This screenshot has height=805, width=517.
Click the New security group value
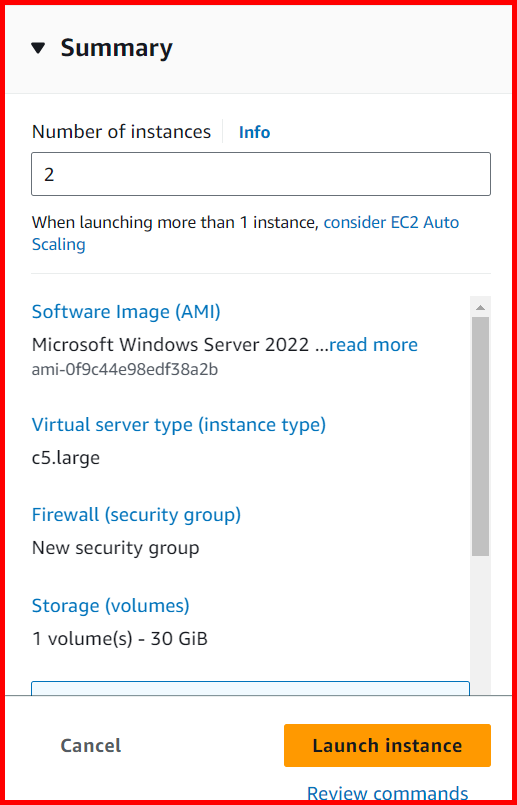(x=116, y=548)
